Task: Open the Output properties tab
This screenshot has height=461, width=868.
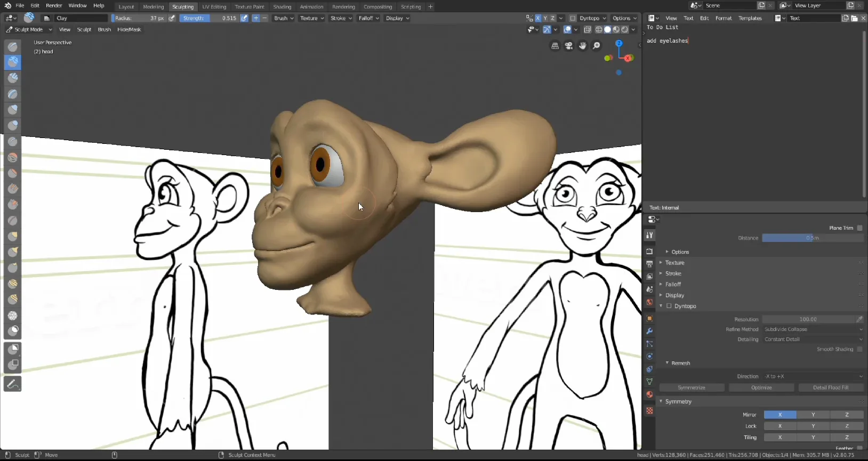Action: pyautogui.click(x=649, y=264)
